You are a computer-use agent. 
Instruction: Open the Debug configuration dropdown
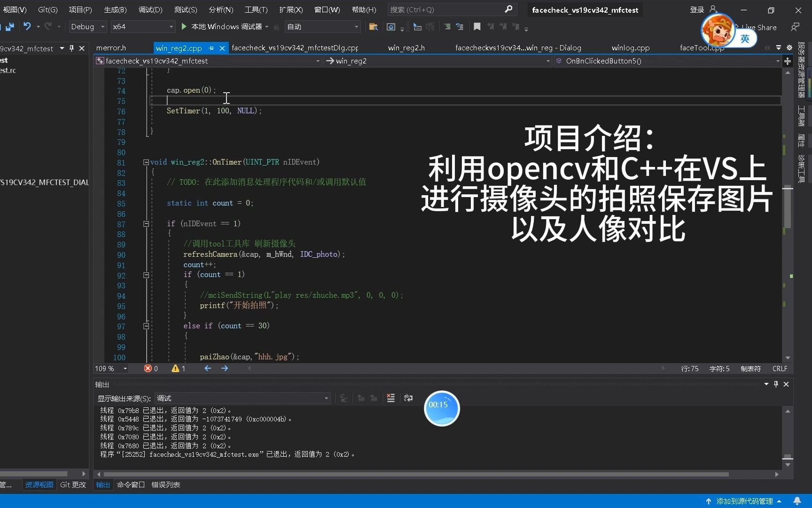point(87,27)
